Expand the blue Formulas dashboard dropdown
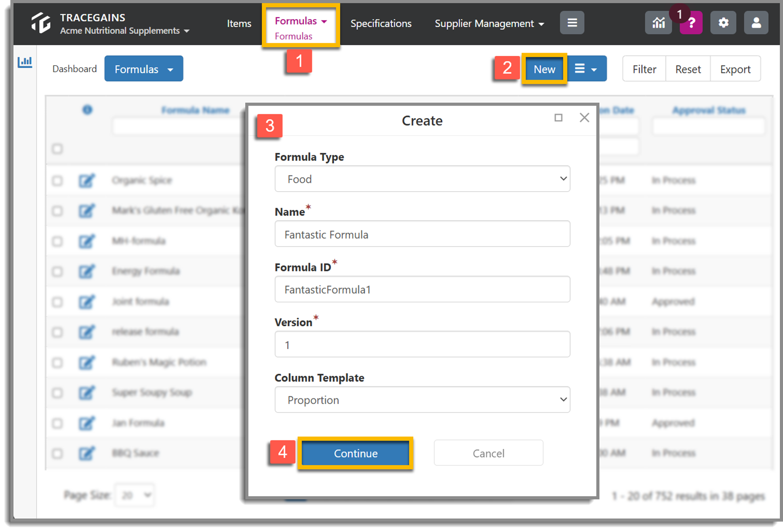The width and height of the screenshot is (783, 532). [x=144, y=69]
